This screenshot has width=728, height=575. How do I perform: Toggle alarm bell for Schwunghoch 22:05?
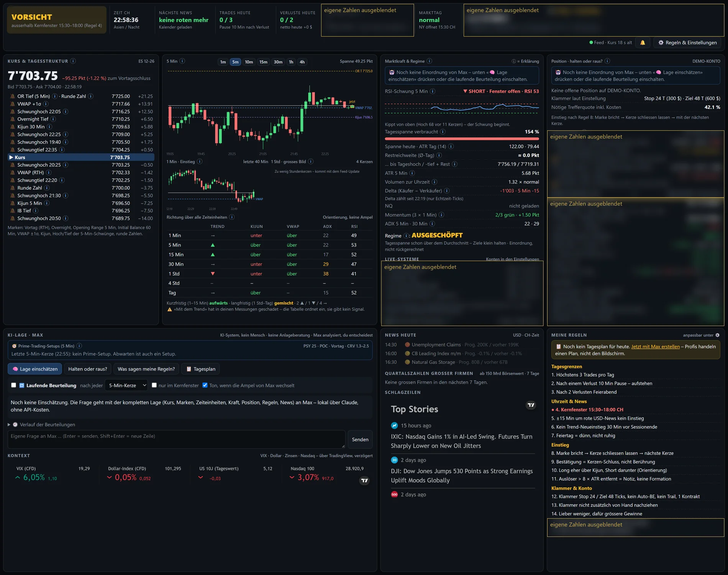coord(13,112)
